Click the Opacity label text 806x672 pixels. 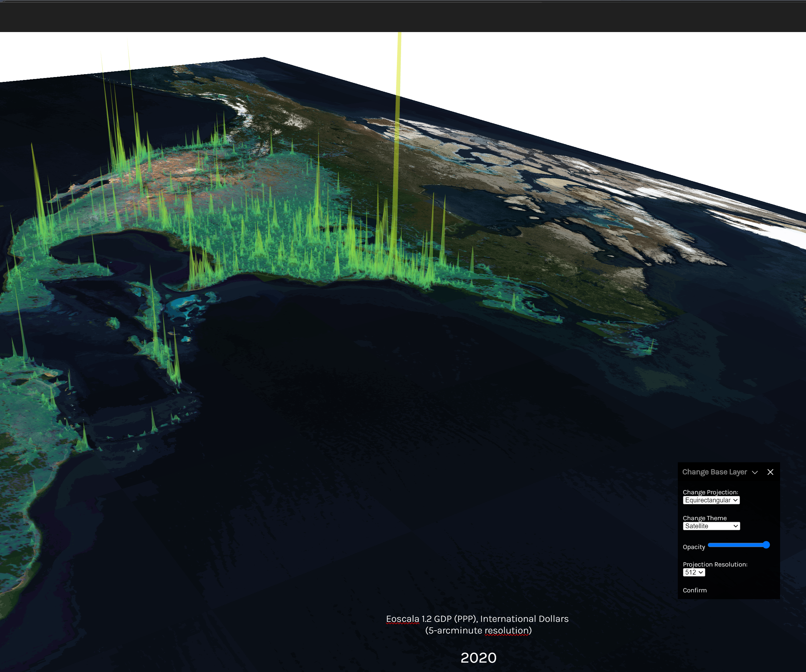pos(694,547)
